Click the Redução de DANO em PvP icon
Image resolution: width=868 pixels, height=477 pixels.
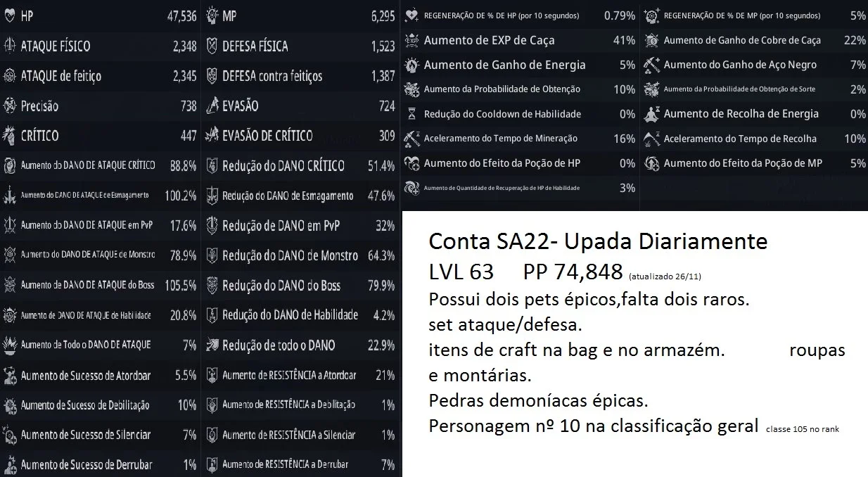[212, 225]
